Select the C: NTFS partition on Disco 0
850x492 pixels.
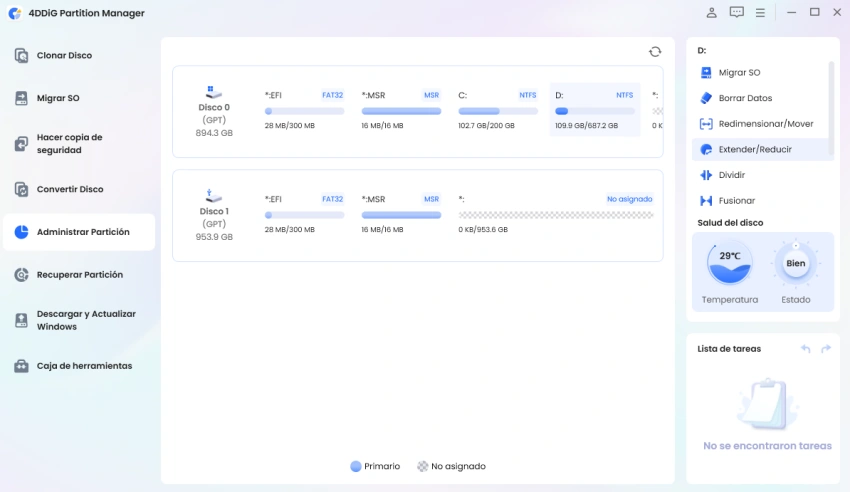click(x=498, y=110)
